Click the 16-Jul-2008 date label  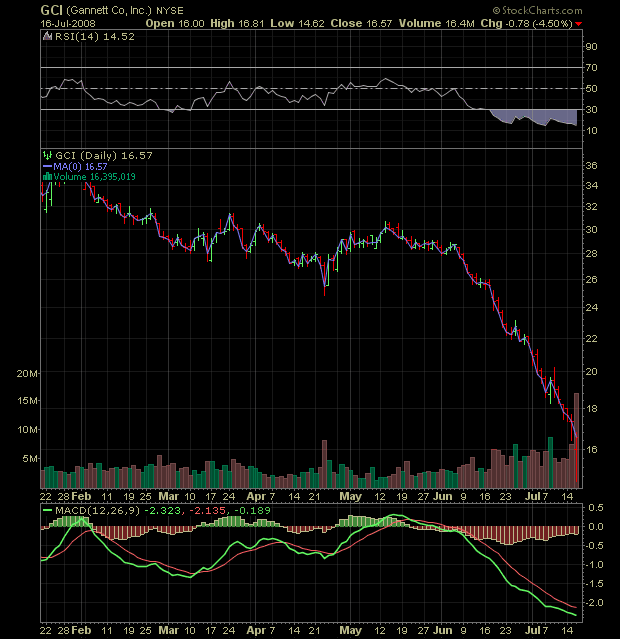[x=68, y=24]
